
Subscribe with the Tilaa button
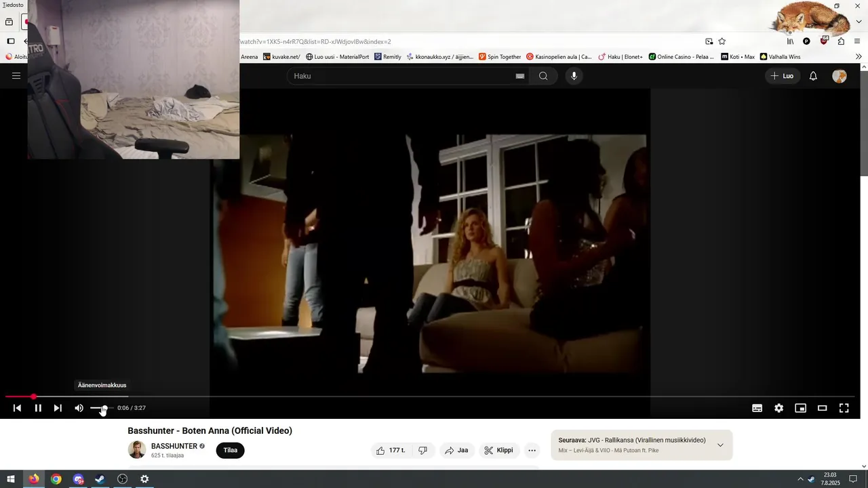tap(231, 450)
